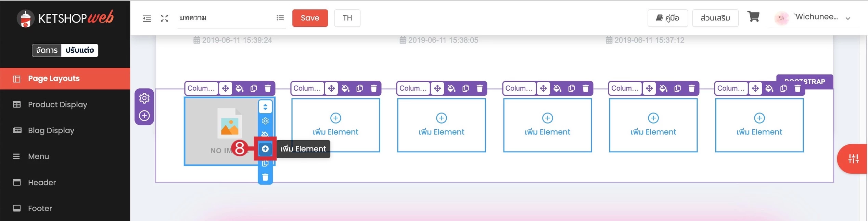Switch to ปรับแต่ง mode toggle
Image resolution: width=868 pixels, height=221 pixels.
(79, 50)
